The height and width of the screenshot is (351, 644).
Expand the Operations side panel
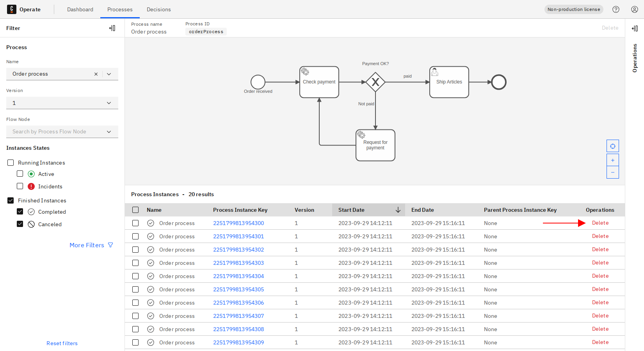click(x=635, y=28)
